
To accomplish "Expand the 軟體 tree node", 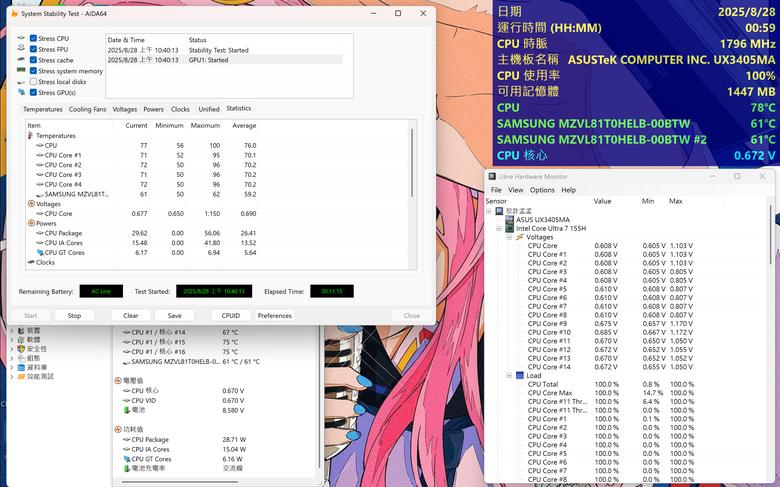I will point(12,340).
